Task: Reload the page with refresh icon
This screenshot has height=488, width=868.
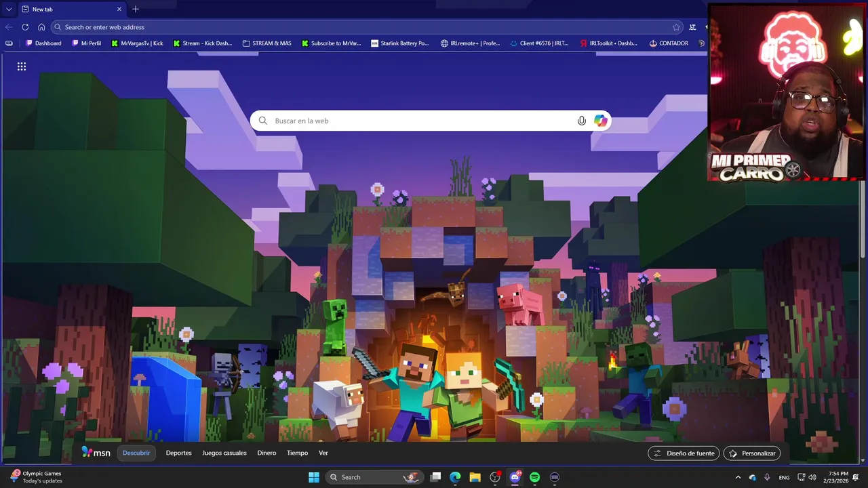Action: point(25,27)
